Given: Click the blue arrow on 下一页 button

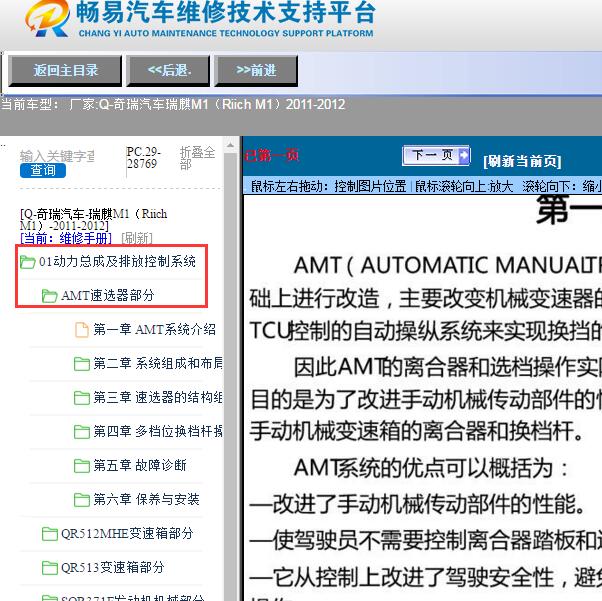Looking at the screenshot, I should point(464,156).
